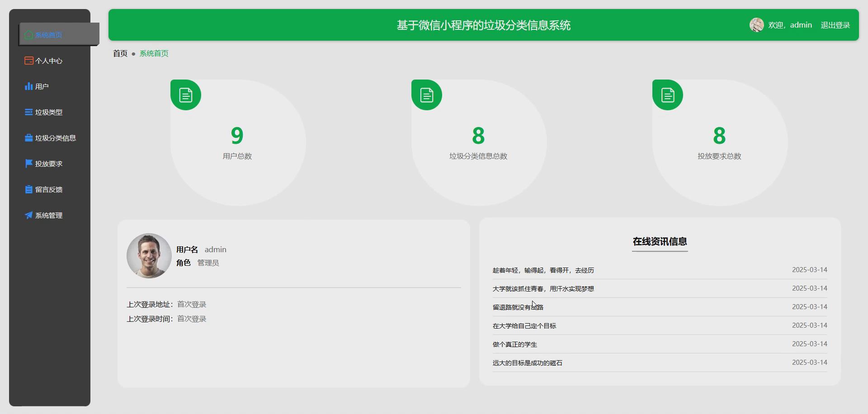Image resolution: width=868 pixels, height=414 pixels.
Task: Click the 首页 breadcrumb link
Action: [120, 53]
